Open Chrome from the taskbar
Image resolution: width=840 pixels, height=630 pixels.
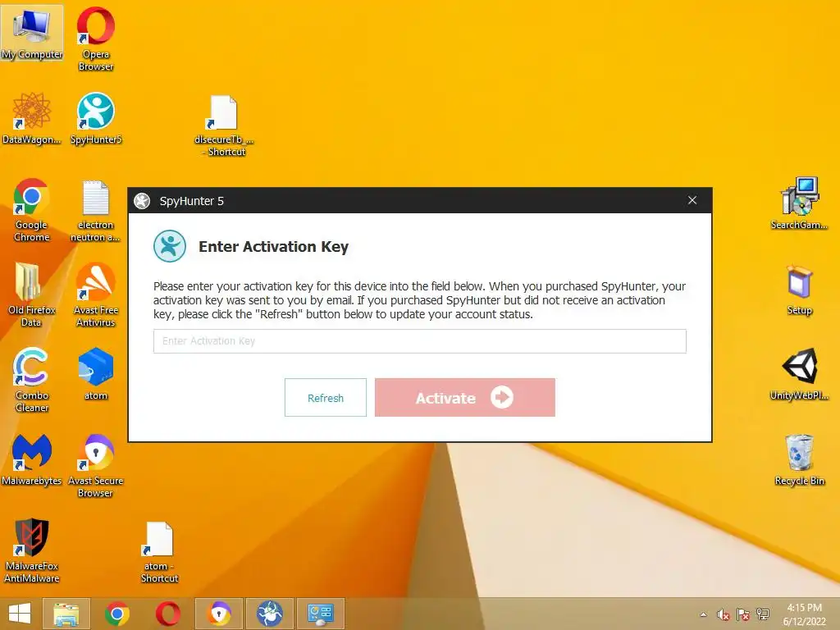point(117,614)
